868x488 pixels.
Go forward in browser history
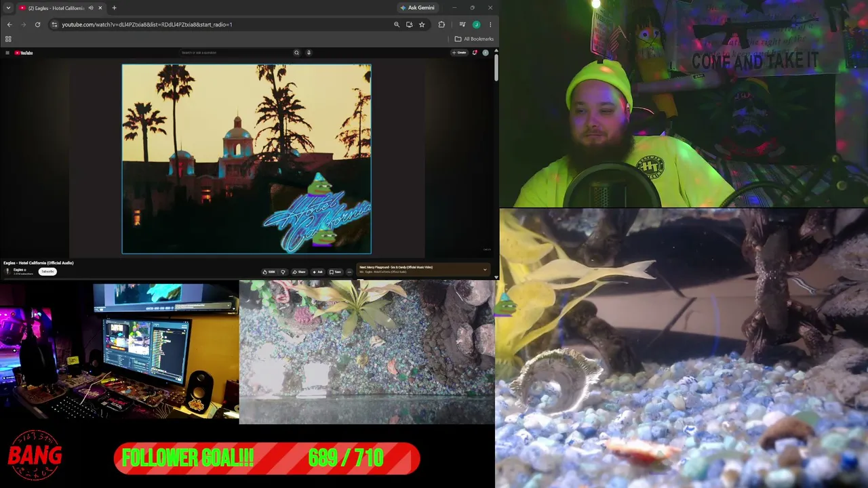coord(23,24)
